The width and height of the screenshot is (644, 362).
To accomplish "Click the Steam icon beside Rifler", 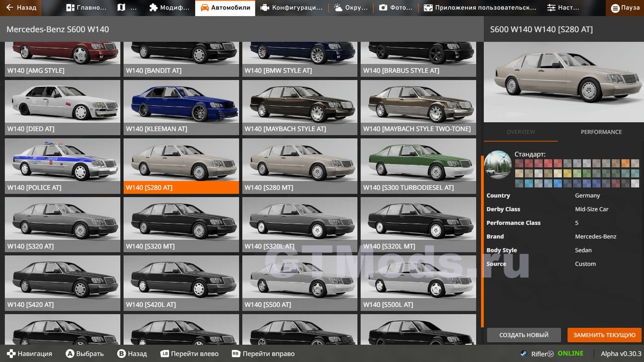I will [524, 353].
